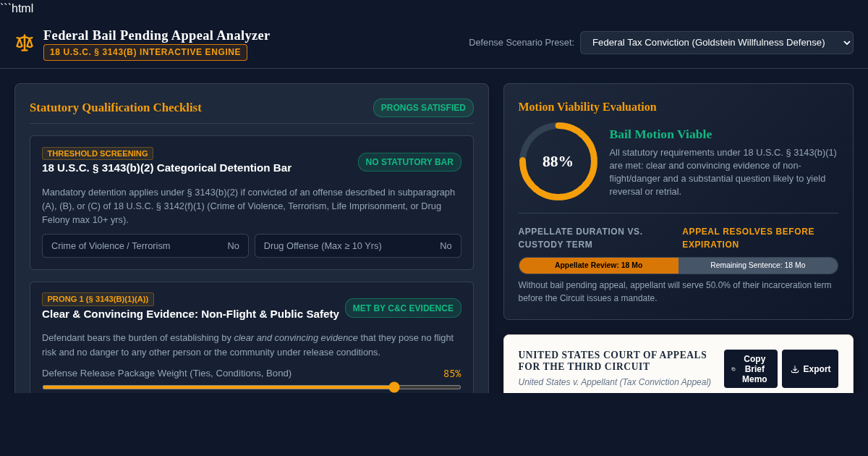Click the Motion Viability Evaluation heading

(587, 106)
